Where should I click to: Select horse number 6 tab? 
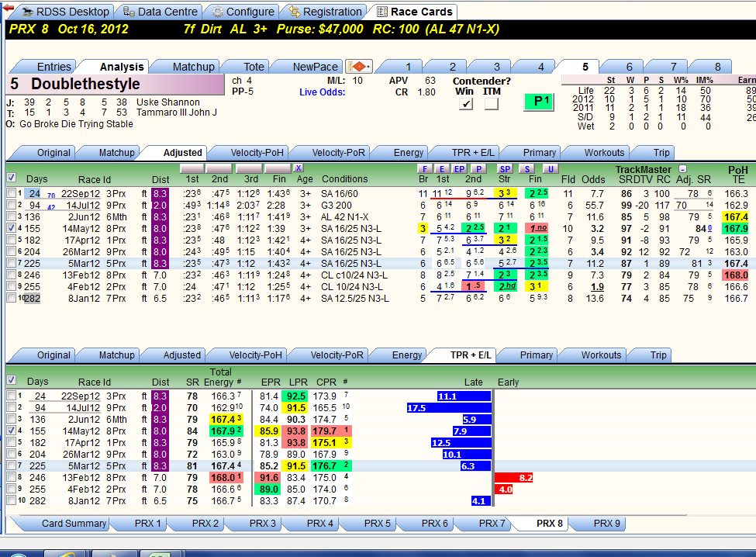tap(629, 67)
